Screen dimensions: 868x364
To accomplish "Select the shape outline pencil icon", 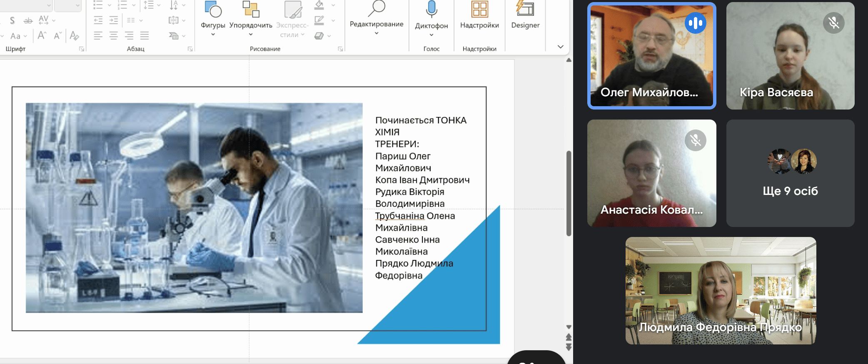I will point(319,20).
